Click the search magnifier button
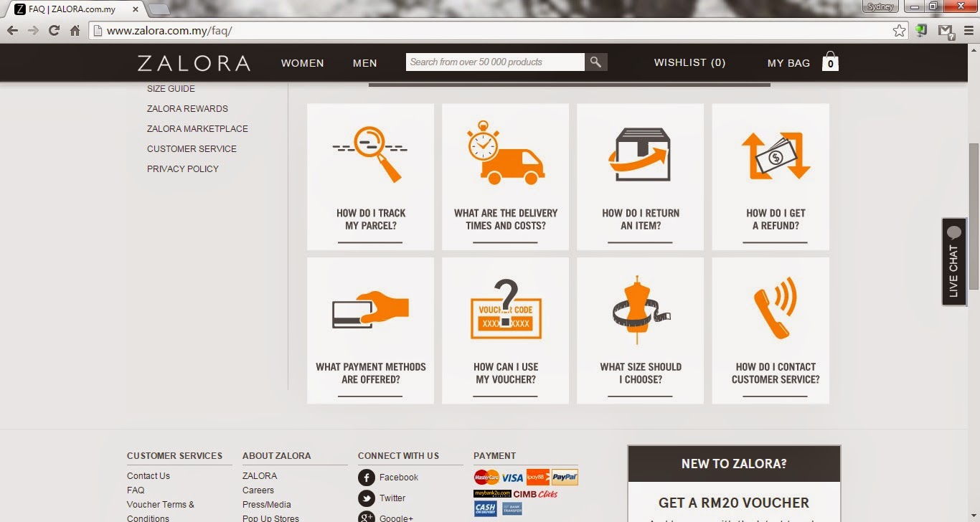This screenshot has height=522, width=980. (595, 62)
